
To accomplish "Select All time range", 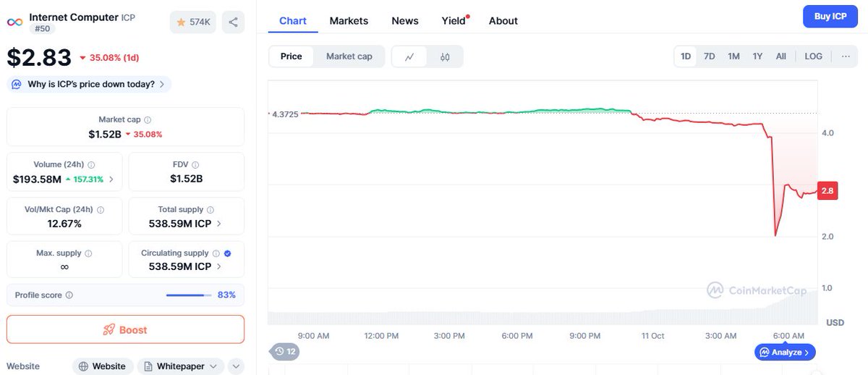I will 781,56.
